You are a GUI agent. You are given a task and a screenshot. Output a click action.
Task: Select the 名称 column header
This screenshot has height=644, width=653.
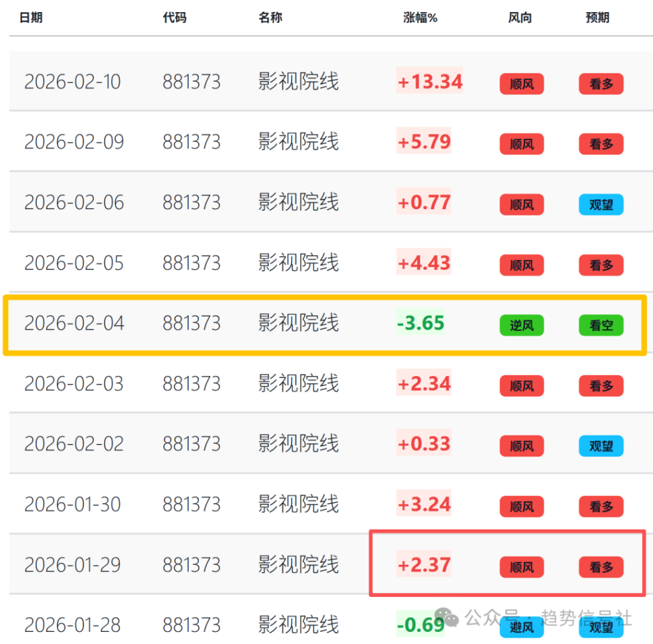point(270,18)
